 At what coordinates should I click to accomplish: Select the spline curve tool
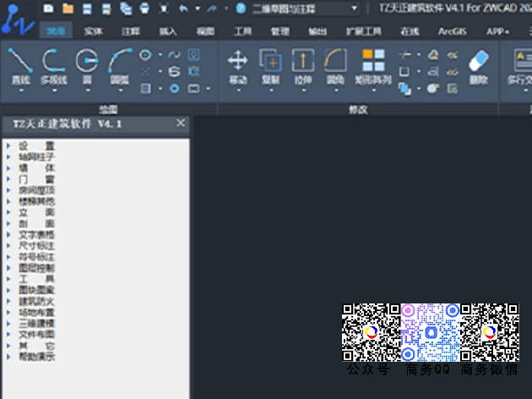pyautogui.click(x=174, y=55)
